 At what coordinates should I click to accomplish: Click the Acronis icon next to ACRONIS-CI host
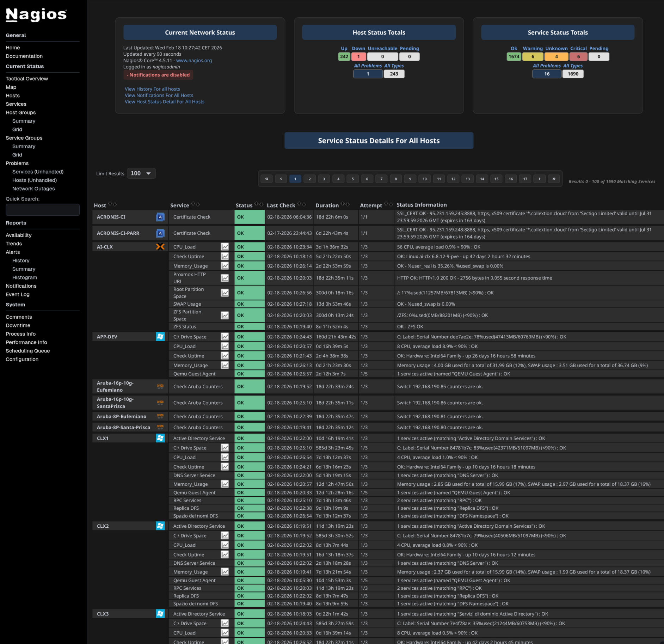coord(160,217)
